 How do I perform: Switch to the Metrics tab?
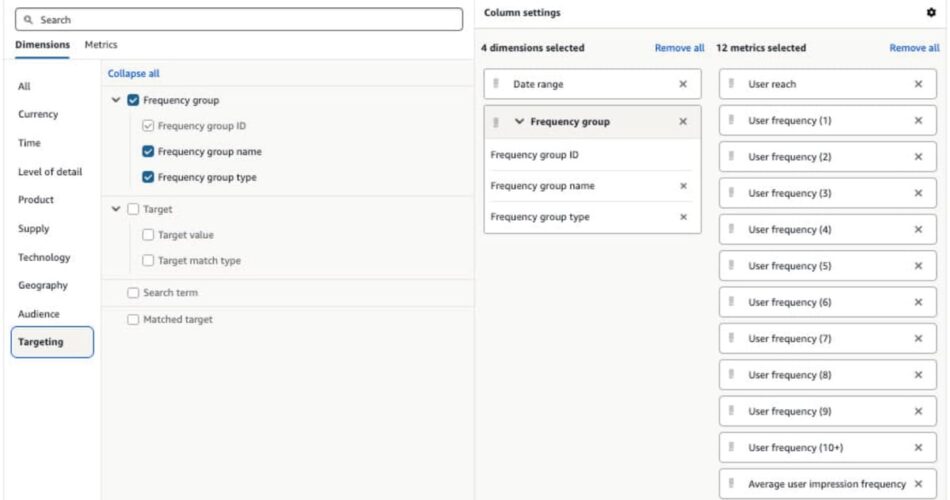click(101, 45)
